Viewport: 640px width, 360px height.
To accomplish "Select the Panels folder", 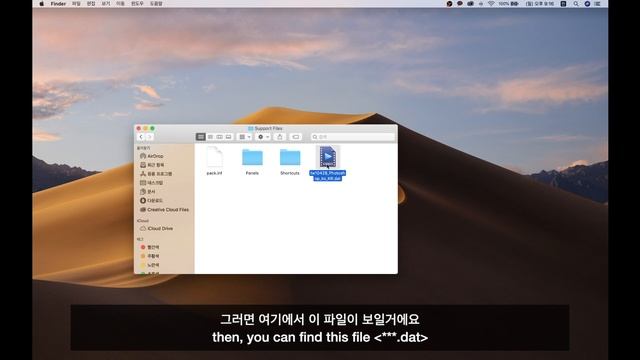I will pos(252,157).
